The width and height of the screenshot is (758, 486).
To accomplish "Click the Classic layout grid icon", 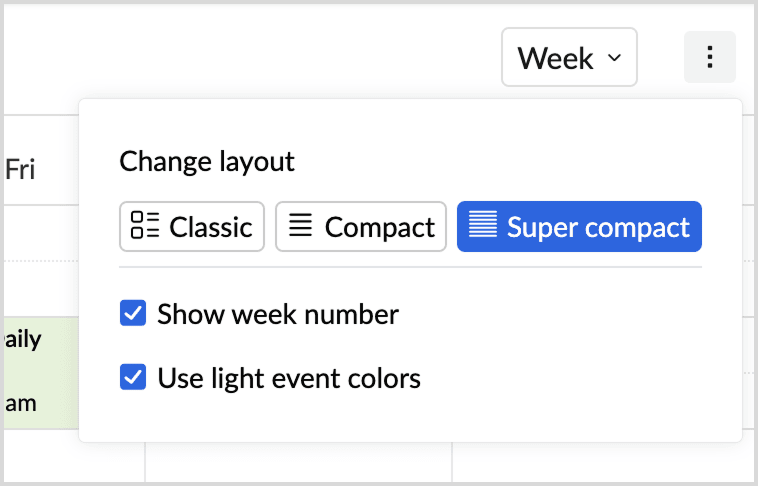I will tap(146, 227).
